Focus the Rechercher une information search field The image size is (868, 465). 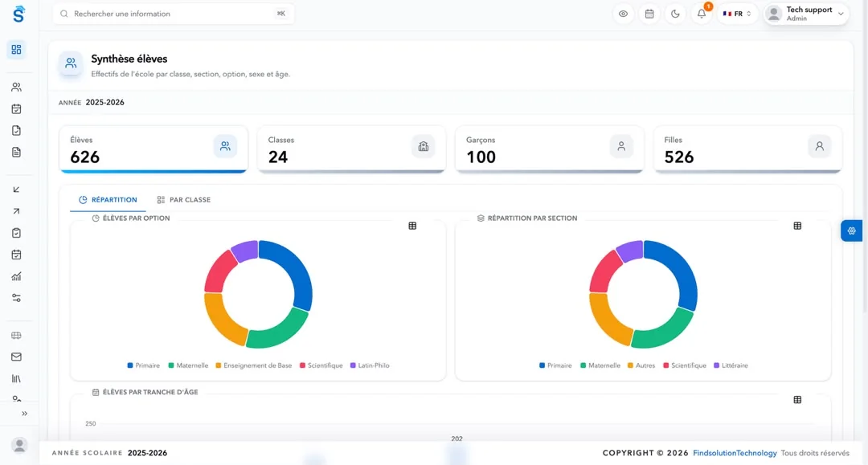coord(174,14)
